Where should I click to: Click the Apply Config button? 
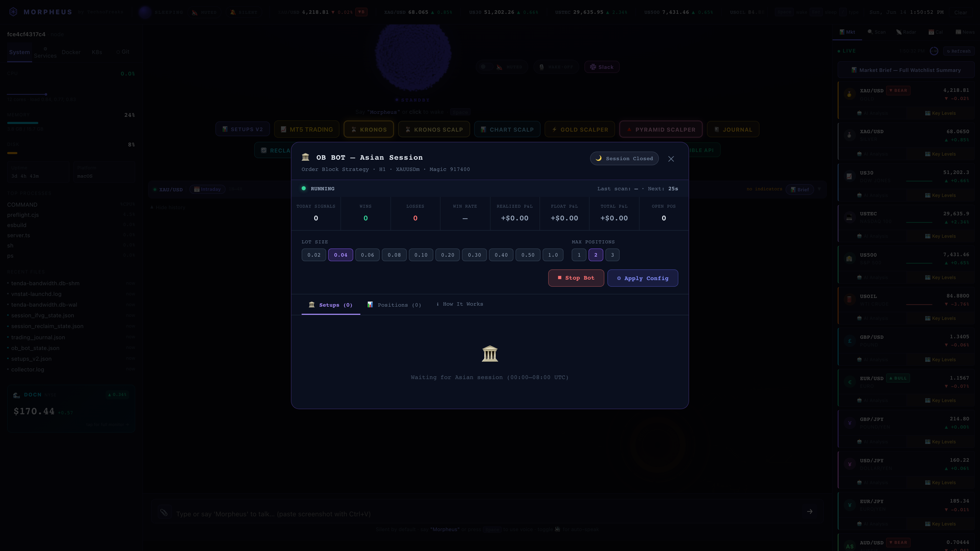click(643, 278)
